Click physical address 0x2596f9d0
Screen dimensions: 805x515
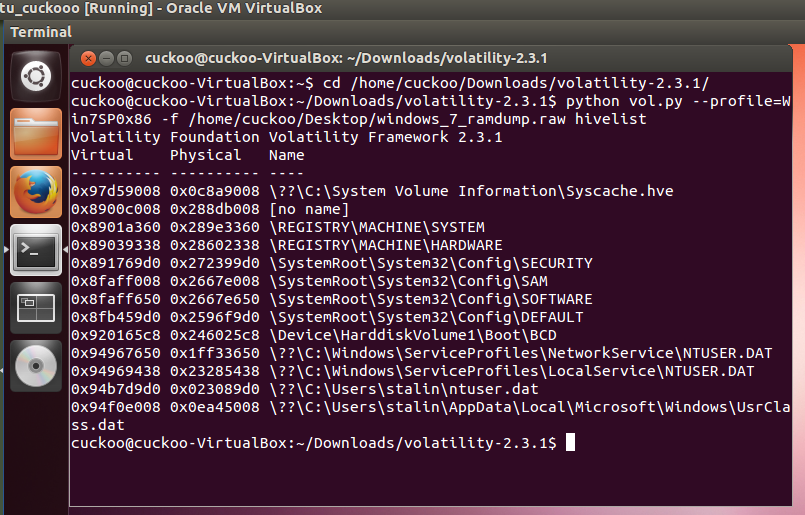(x=215, y=317)
